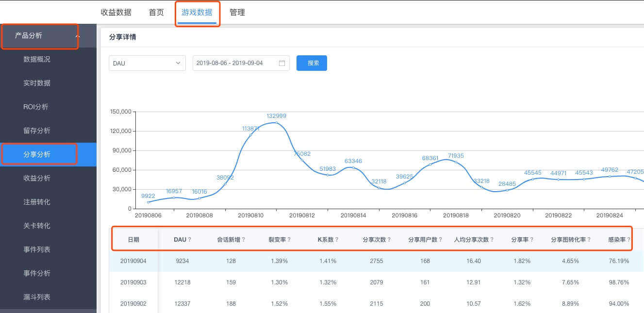Screen dimensions: 644x313
Task: Click the DAU value 12337
Action: pyautogui.click(x=182, y=304)
